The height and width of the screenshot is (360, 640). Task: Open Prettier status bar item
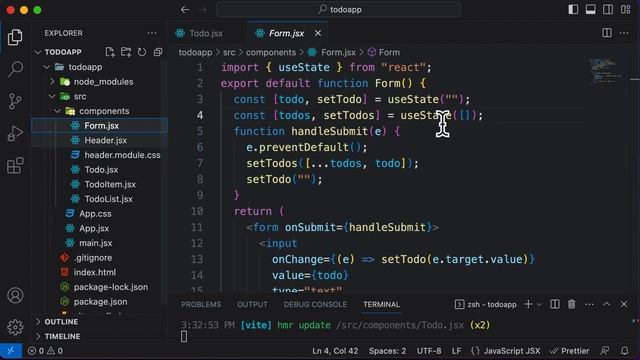coord(569,351)
